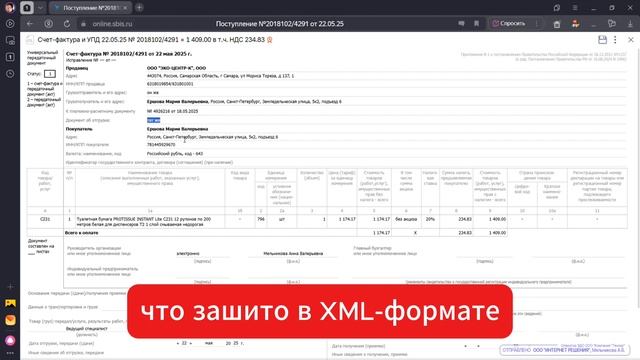
Task: Click the Счет-фактура № 2018102/4291 heading
Action: coord(129,54)
